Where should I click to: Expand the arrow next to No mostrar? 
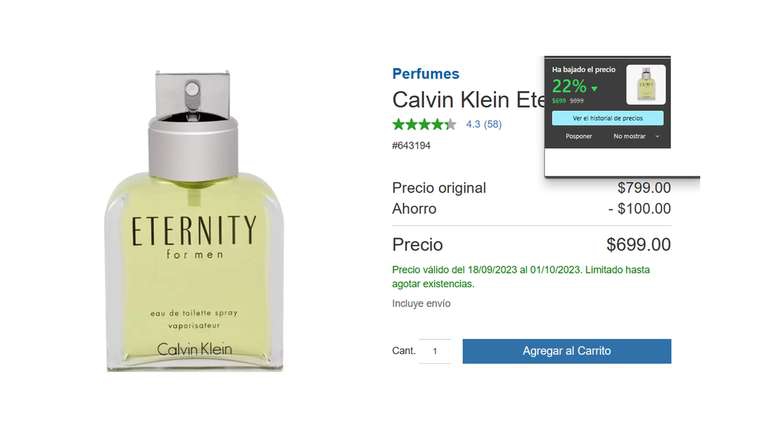point(657,136)
